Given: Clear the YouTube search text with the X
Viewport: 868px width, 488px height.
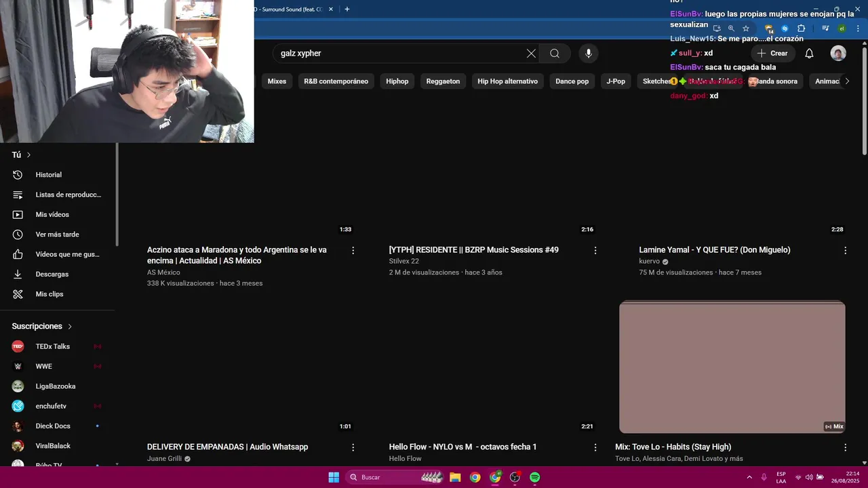Looking at the screenshot, I should point(531,54).
